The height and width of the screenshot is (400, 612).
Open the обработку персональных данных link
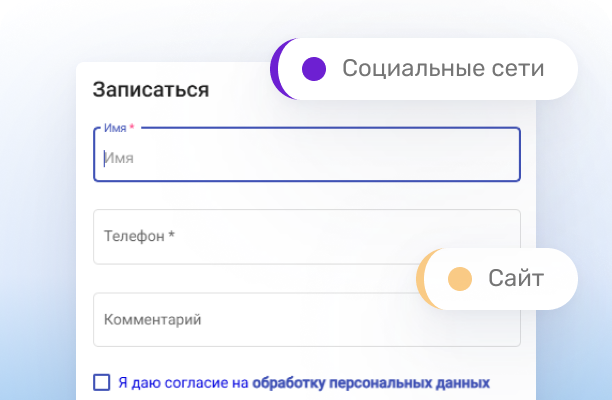(x=371, y=382)
